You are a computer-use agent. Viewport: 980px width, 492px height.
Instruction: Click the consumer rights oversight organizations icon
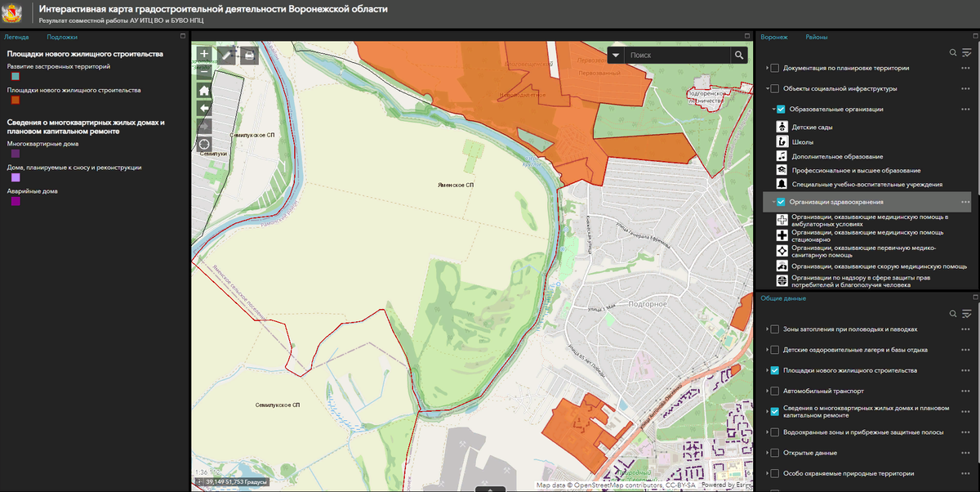782,280
